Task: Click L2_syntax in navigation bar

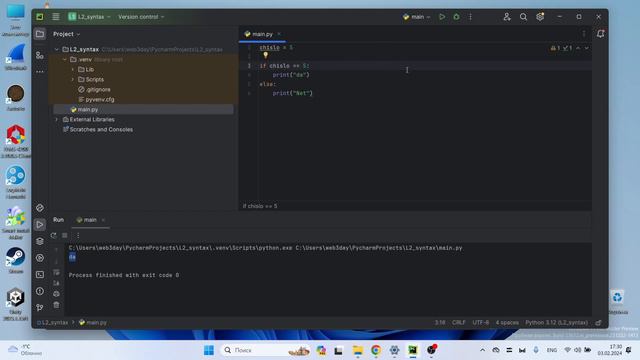Action: point(53,322)
